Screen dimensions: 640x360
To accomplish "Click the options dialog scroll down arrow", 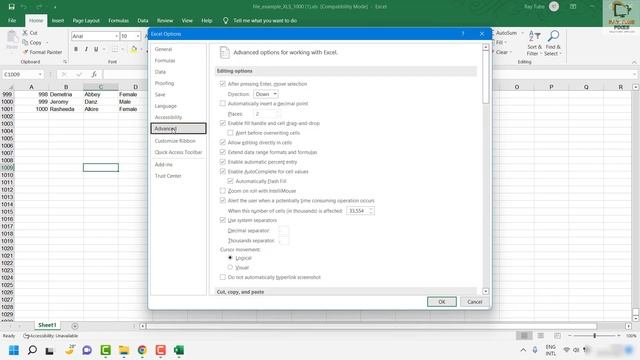I will 485,291.
